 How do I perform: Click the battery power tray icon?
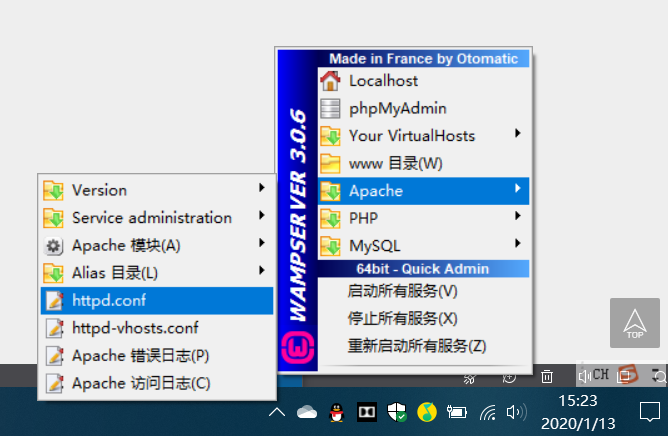coord(457,412)
